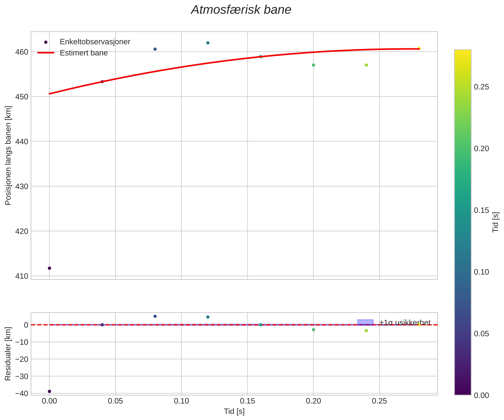504x420 pixels.
Task: Click the x-axis tick label 0.15
Action: pos(248,401)
